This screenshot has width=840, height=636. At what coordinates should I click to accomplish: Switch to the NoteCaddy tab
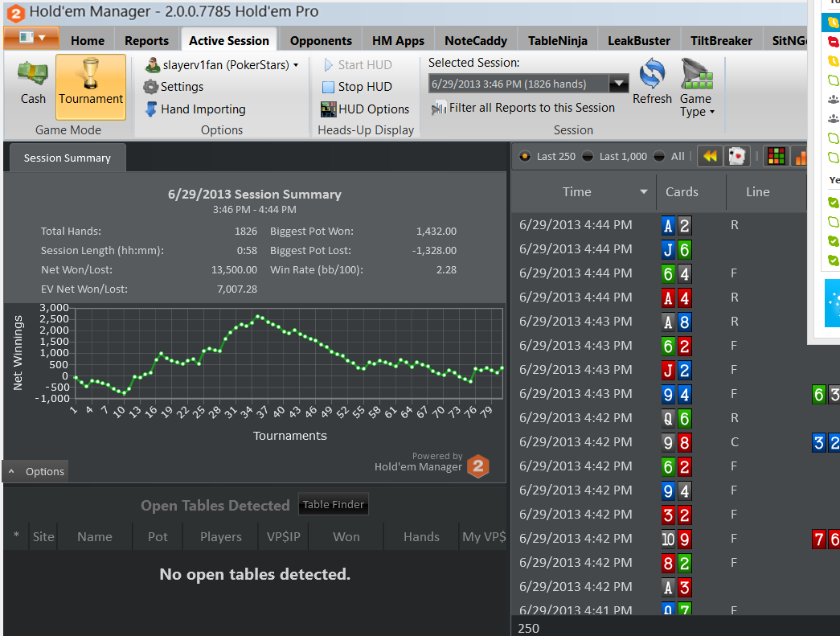pyautogui.click(x=476, y=41)
